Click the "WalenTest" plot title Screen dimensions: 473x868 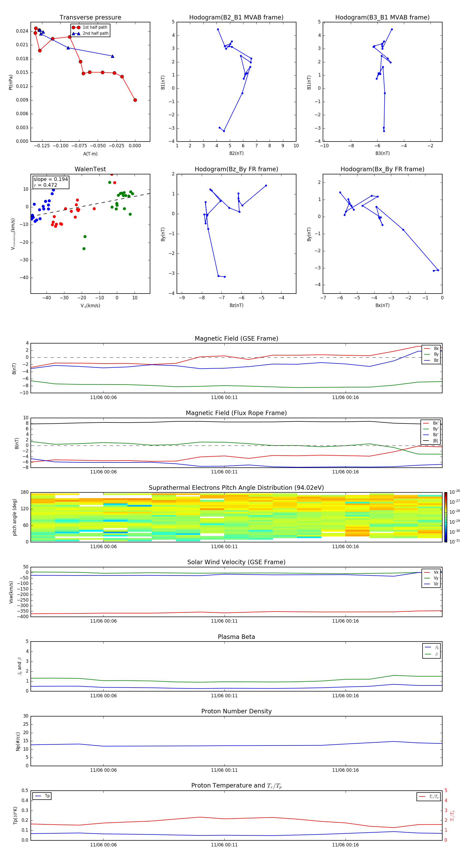(90, 169)
